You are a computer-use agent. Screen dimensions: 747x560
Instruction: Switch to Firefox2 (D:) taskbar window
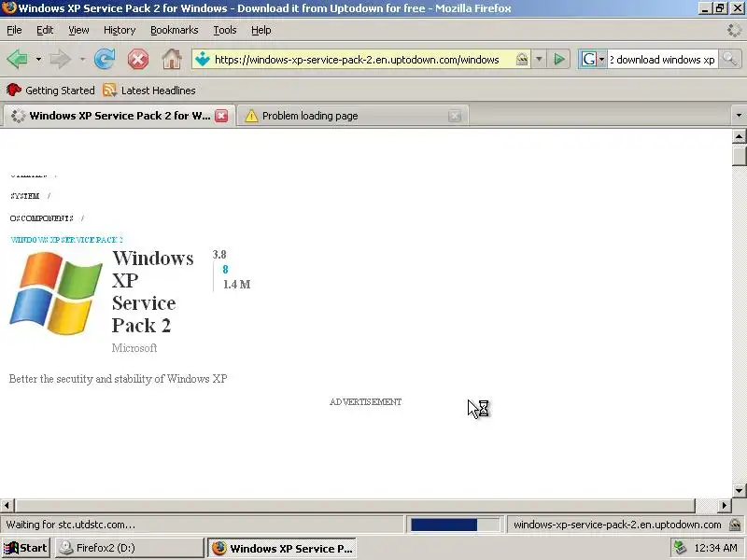129,548
